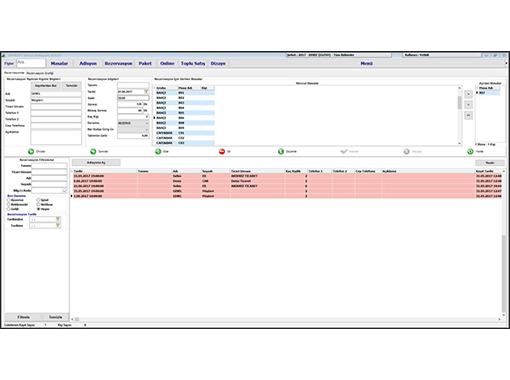Select the Rezerve radio button
Viewport: 510px width, 380px height.
pos(8,200)
